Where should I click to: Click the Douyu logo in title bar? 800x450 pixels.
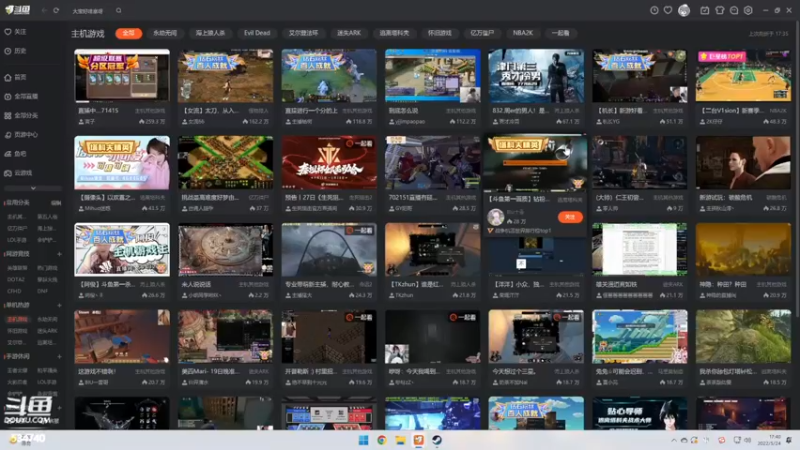point(17,10)
